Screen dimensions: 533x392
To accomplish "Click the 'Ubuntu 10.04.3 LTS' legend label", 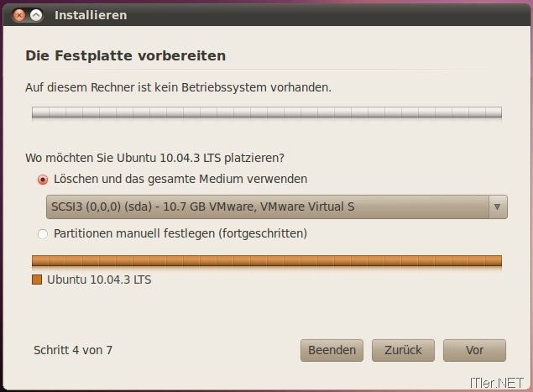I will pos(99,280).
